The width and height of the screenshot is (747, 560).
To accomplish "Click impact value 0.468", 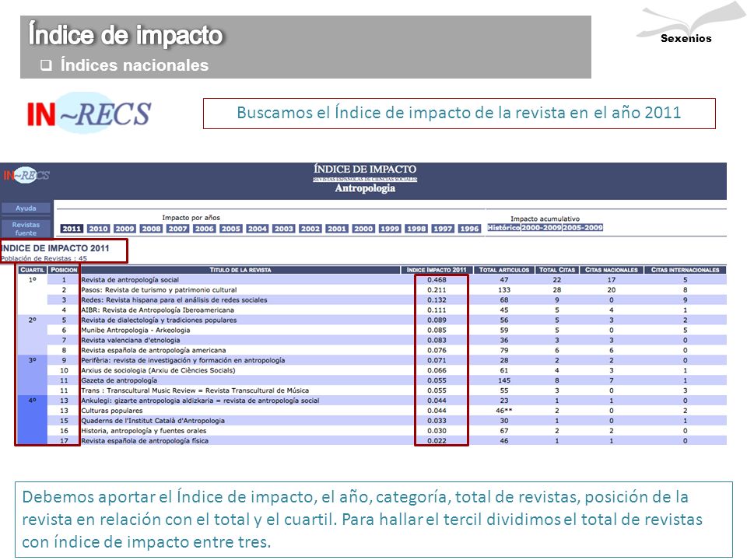I will (437, 280).
